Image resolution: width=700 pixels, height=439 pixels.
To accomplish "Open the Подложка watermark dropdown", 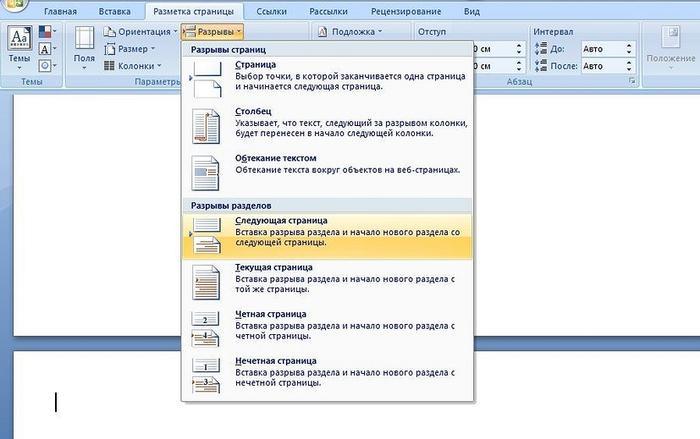I will pyautogui.click(x=351, y=32).
